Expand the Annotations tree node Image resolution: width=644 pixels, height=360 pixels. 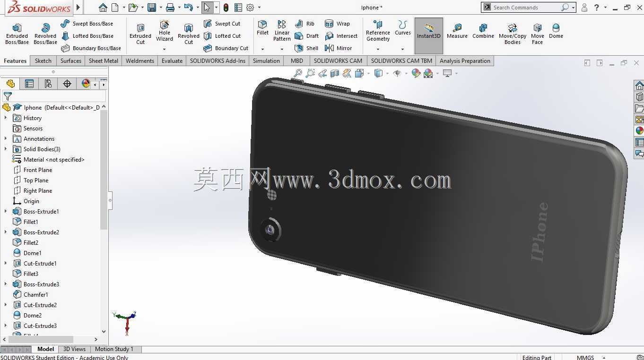click(x=6, y=139)
